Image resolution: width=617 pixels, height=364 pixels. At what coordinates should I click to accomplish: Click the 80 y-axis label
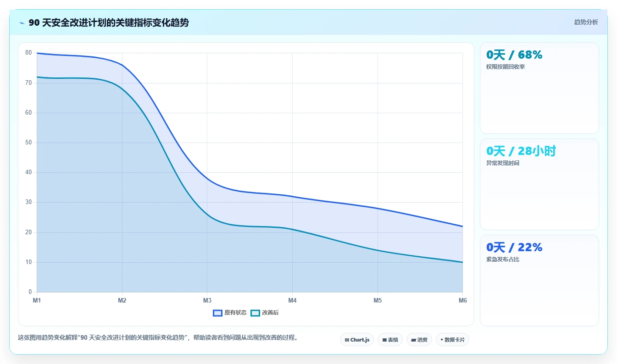click(x=28, y=53)
